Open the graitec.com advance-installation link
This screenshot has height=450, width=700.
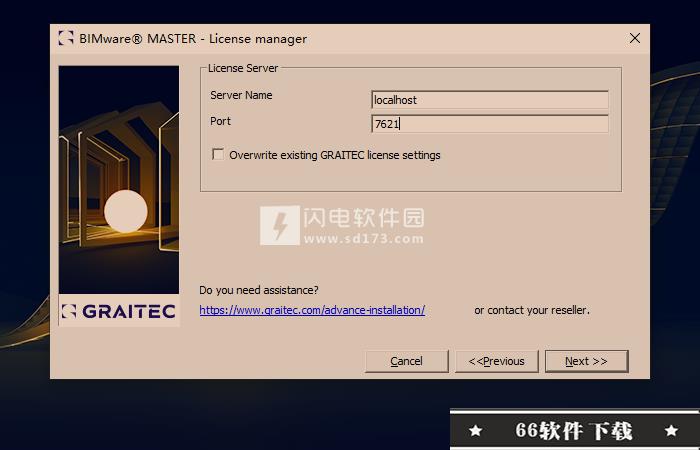click(x=312, y=310)
